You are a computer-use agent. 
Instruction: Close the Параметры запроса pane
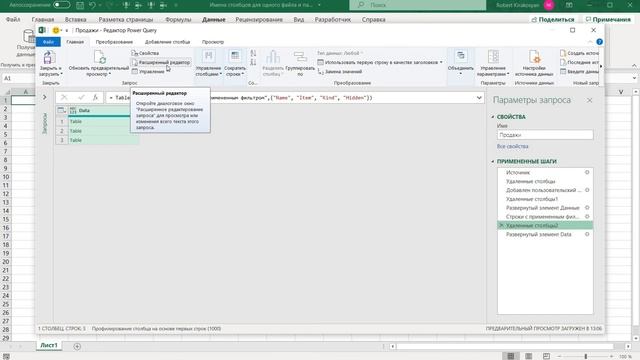[589, 100]
